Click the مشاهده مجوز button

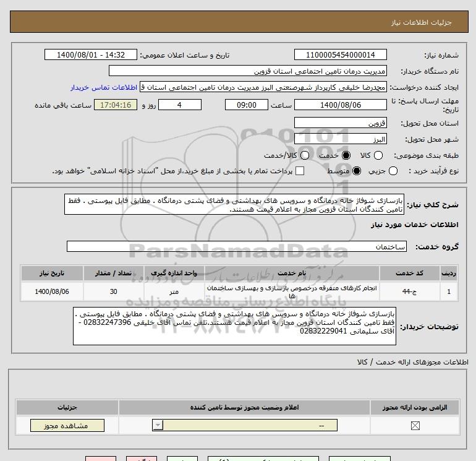click(67, 426)
